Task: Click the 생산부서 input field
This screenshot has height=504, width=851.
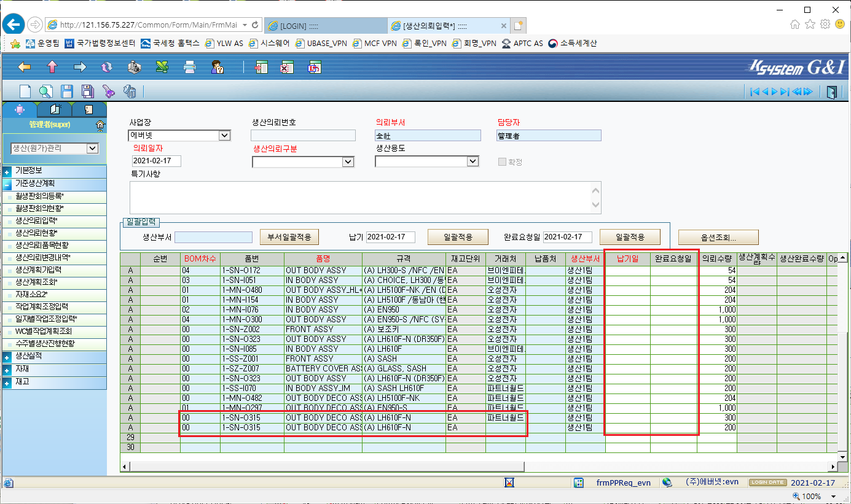Action: (x=213, y=237)
